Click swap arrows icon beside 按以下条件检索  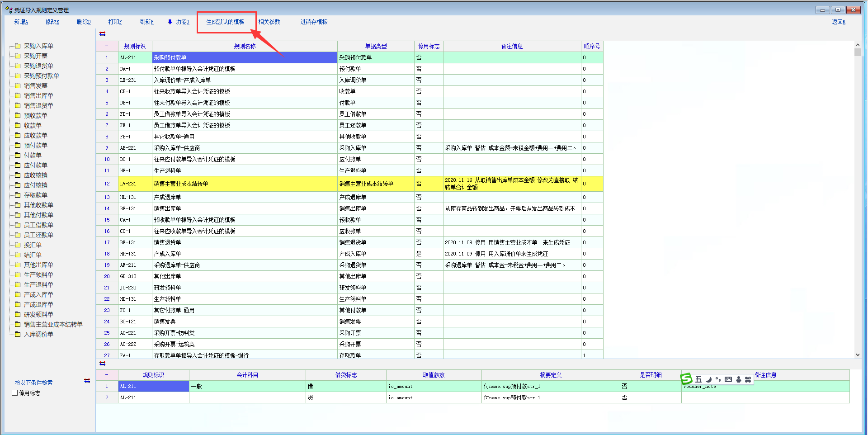[x=87, y=381]
